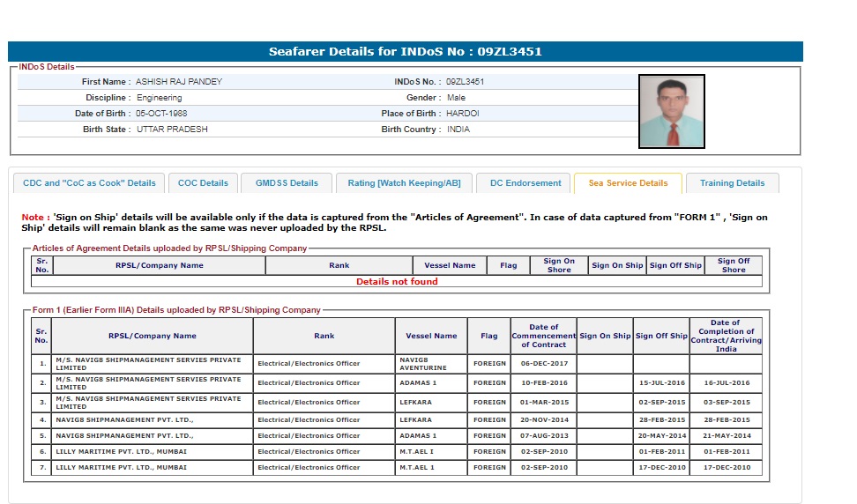Viewport: 857px width, 504px height.
Task: Select the NAVIG8 AVENTURINE vessel cell
Action: (431, 364)
